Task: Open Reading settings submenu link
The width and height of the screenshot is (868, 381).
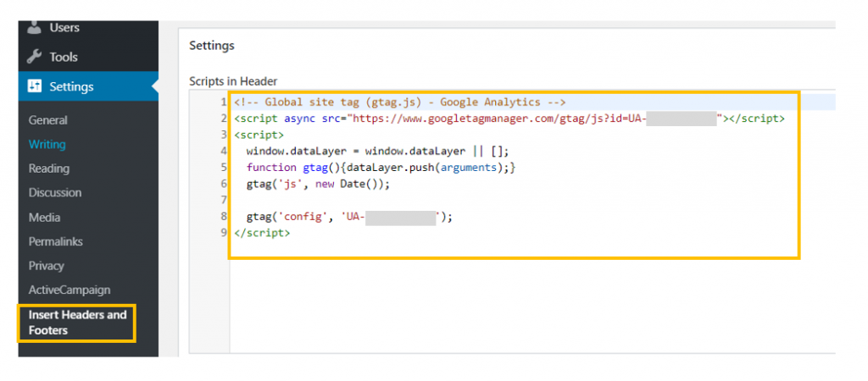Action: pos(48,168)
